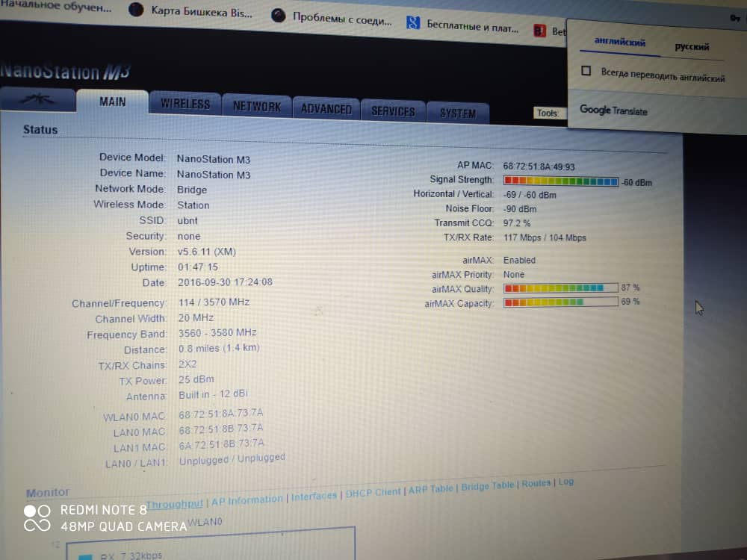
Task: Open the Ubiquiti logo tab
Action: [x=37, y=99]
